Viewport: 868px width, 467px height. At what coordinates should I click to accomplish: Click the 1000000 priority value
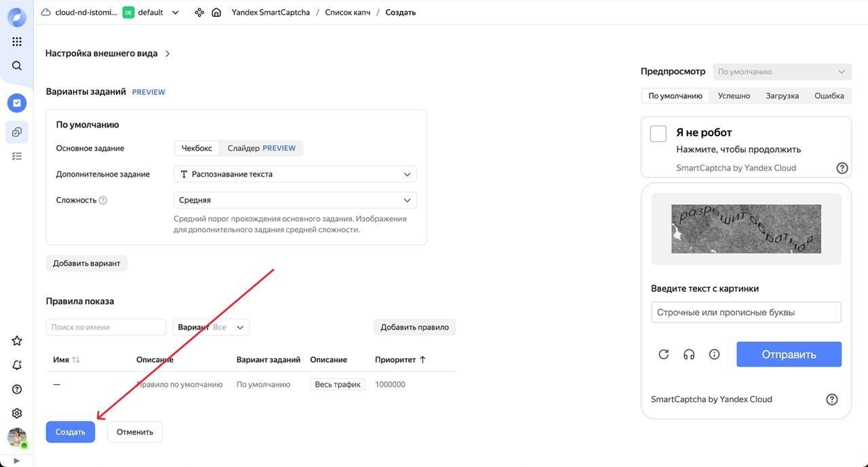(x=390, y=384)
